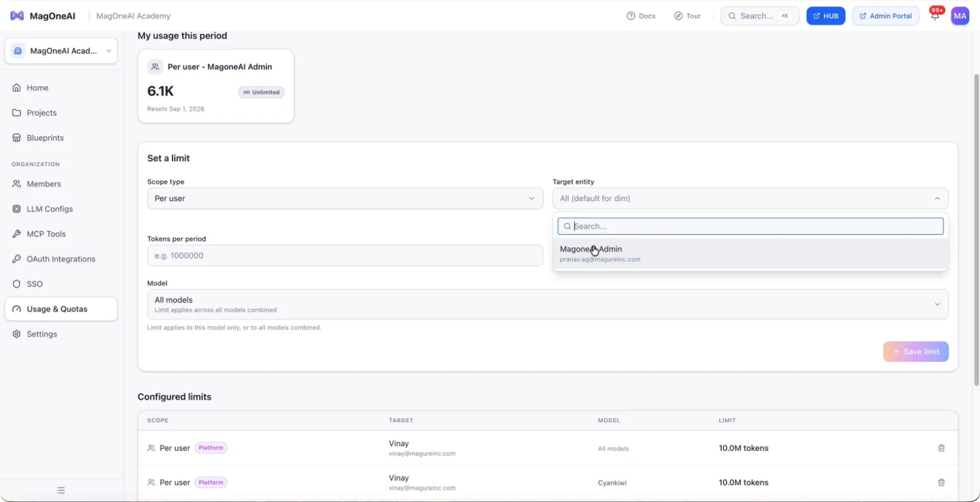Click the 6.1K usage value
980x502 pixels.
[x=160, y=91]
